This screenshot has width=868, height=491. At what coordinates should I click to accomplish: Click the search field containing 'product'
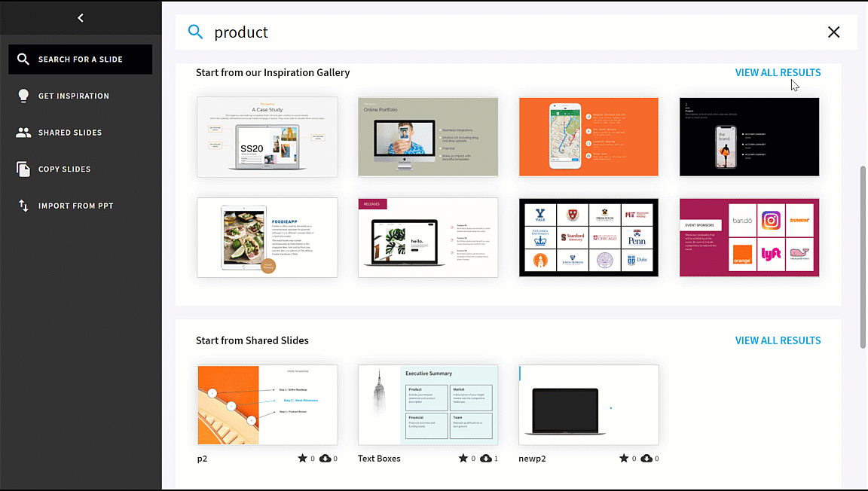[515, 32]
